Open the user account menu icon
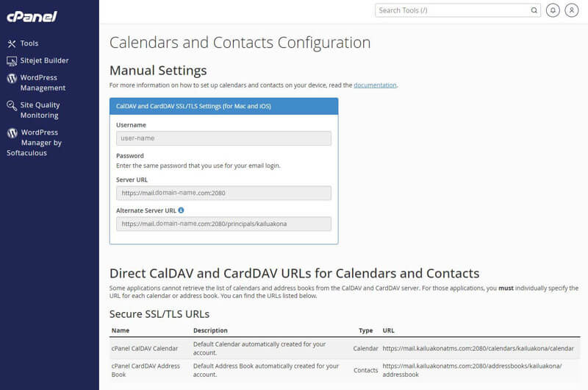588x390 pixels. tap(572, 10)
